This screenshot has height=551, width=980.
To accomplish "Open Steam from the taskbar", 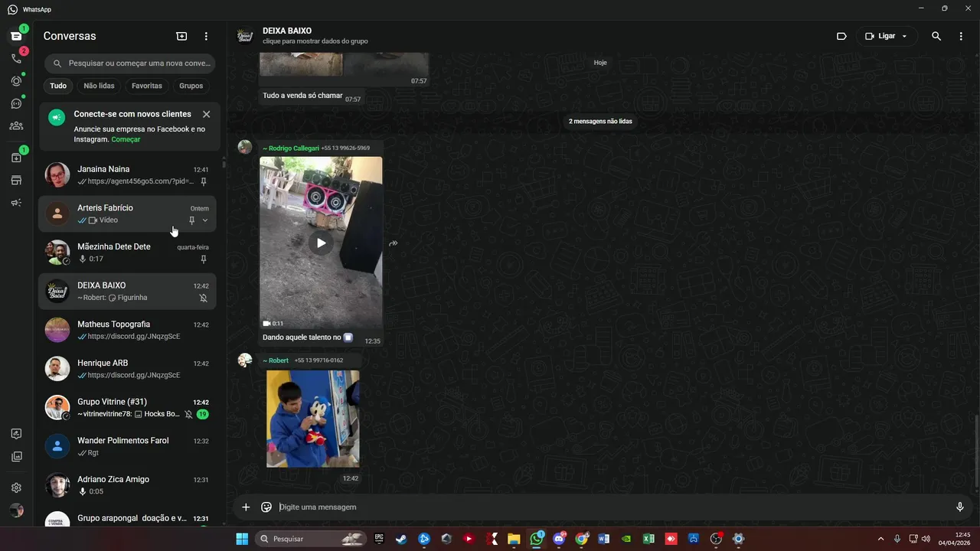I will click(401, 539).
